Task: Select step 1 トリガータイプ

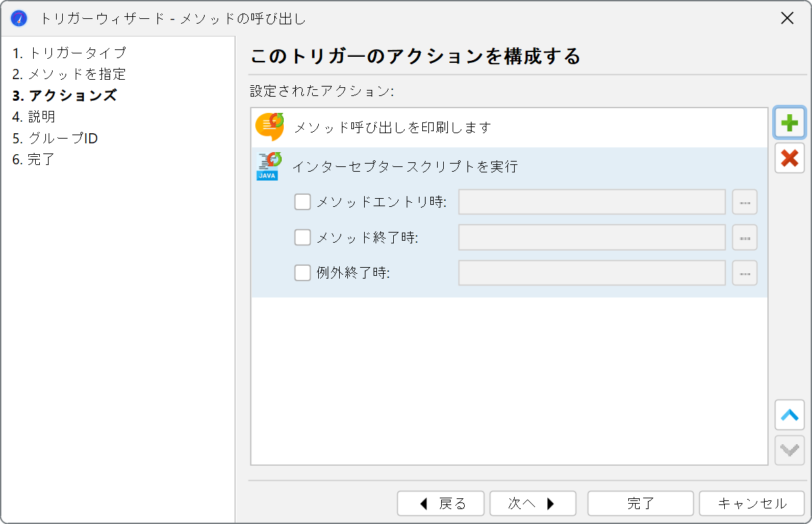Action: (69, 53)
